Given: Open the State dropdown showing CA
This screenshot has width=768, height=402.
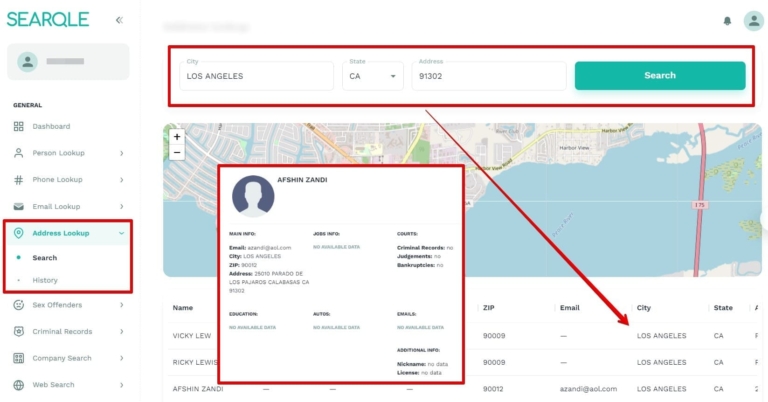Looking at the screenshot, I should (373, 76).
